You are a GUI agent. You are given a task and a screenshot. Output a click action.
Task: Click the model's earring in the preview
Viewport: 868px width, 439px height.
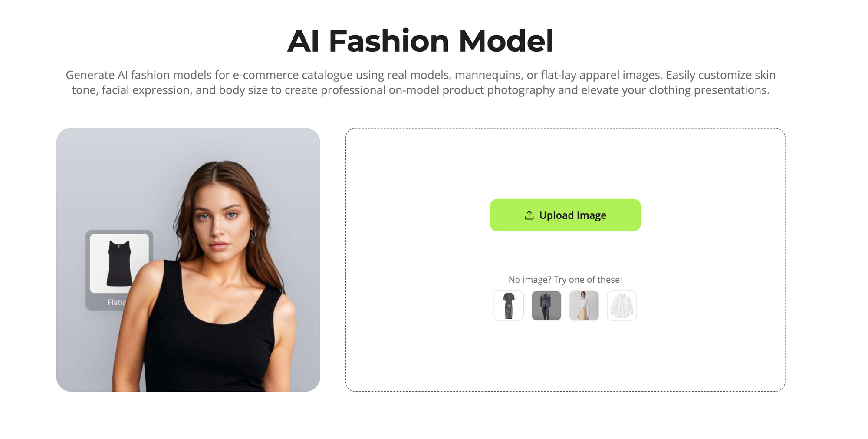pyautogui.click(x=253, y=237)
